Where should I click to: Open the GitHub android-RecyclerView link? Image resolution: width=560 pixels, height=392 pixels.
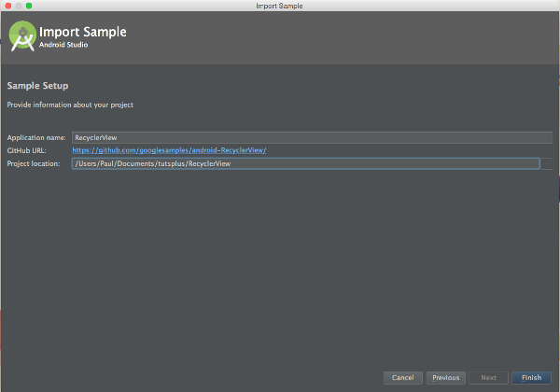coord(169,150)
